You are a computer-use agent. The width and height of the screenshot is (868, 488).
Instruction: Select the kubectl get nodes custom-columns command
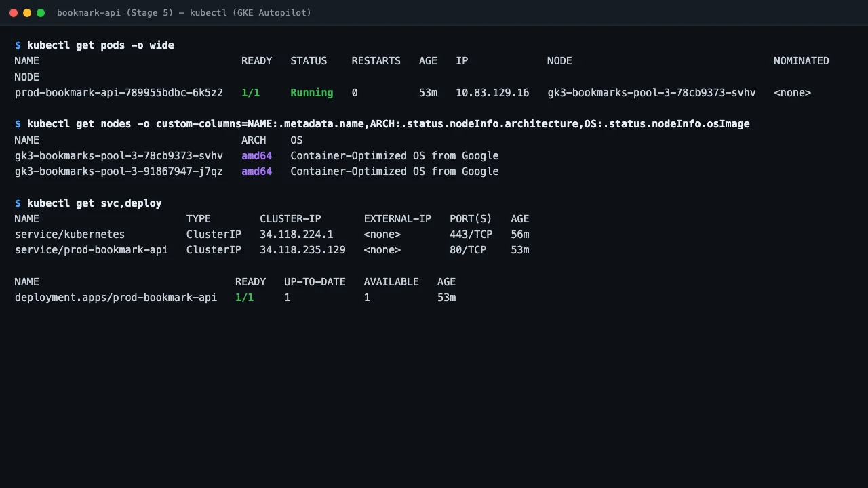389,124
